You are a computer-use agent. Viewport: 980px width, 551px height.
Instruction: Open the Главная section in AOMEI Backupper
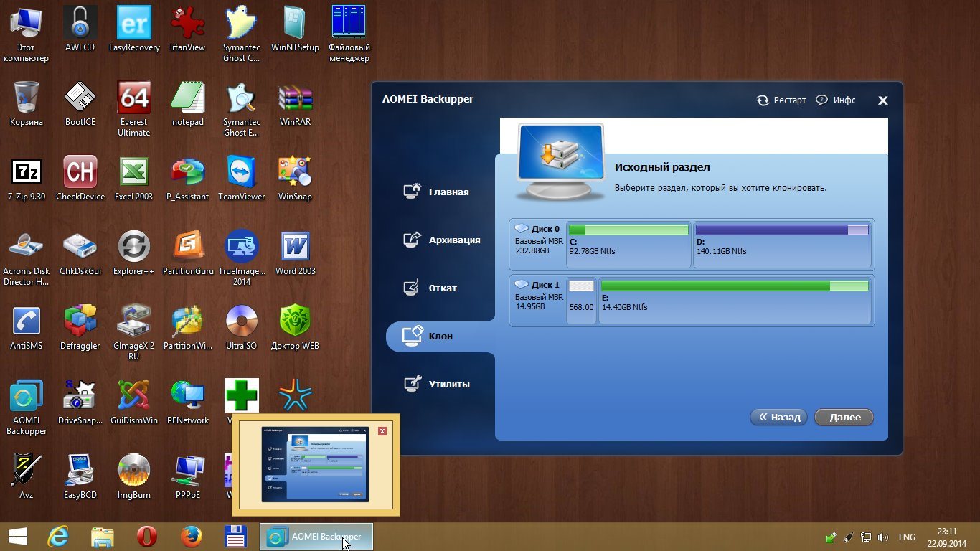[x=437, y=192]
